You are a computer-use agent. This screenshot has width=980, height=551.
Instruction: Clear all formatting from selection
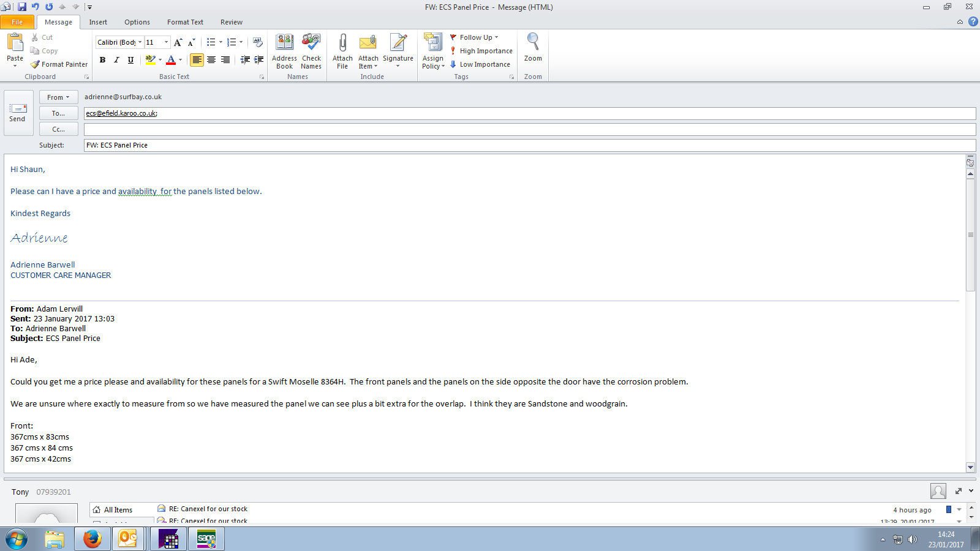(x=258, y=42)
